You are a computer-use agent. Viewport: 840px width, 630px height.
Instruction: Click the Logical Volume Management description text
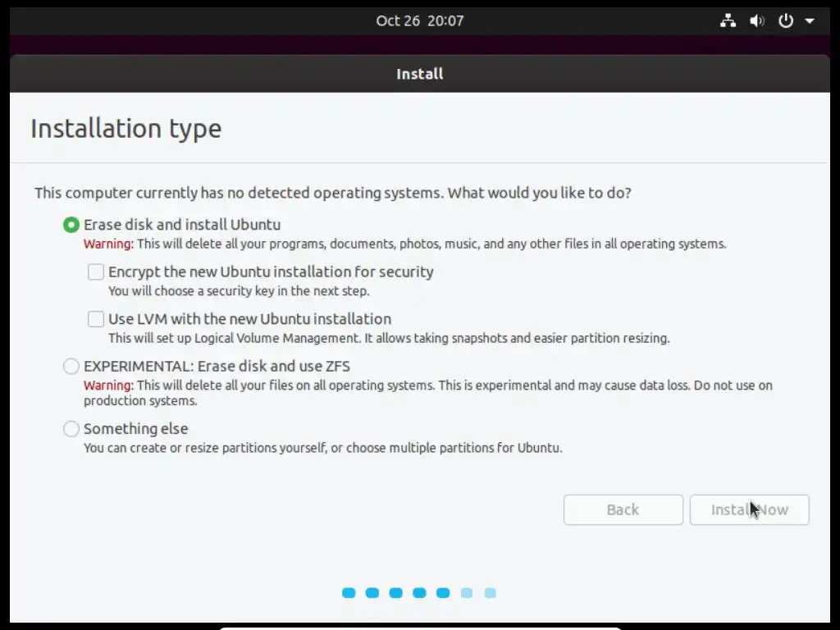click(x=389, y=338)
